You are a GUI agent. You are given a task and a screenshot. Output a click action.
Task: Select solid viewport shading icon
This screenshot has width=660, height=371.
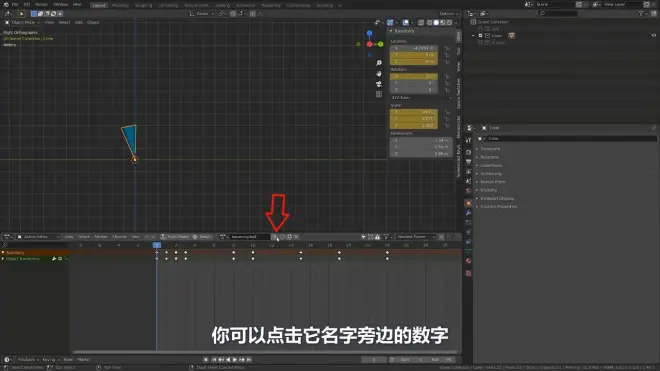436,22
